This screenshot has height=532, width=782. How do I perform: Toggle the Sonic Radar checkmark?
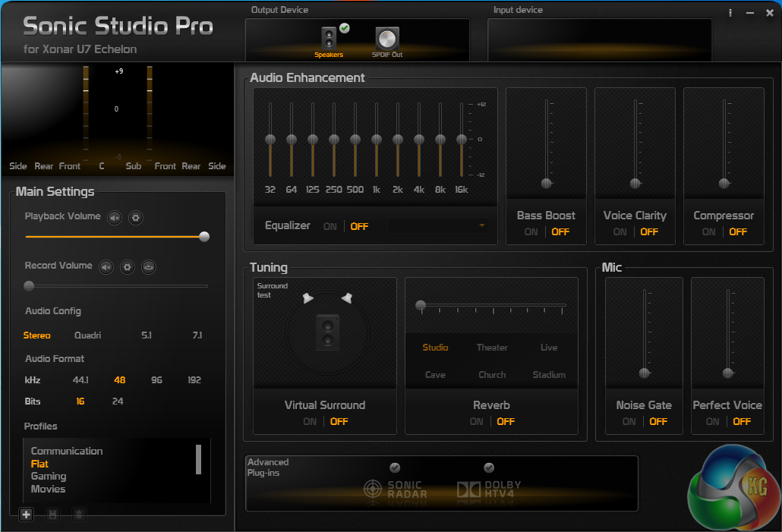tap(395, 467)
